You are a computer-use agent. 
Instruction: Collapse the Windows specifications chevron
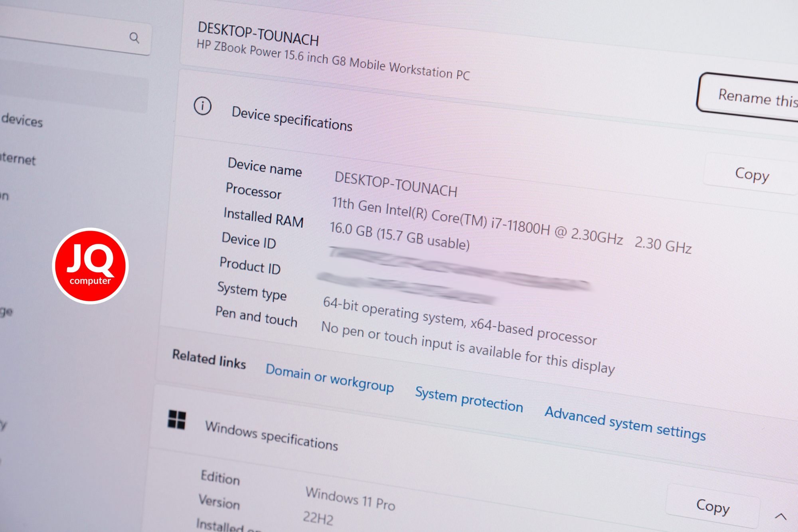click(x=780, y=516)
